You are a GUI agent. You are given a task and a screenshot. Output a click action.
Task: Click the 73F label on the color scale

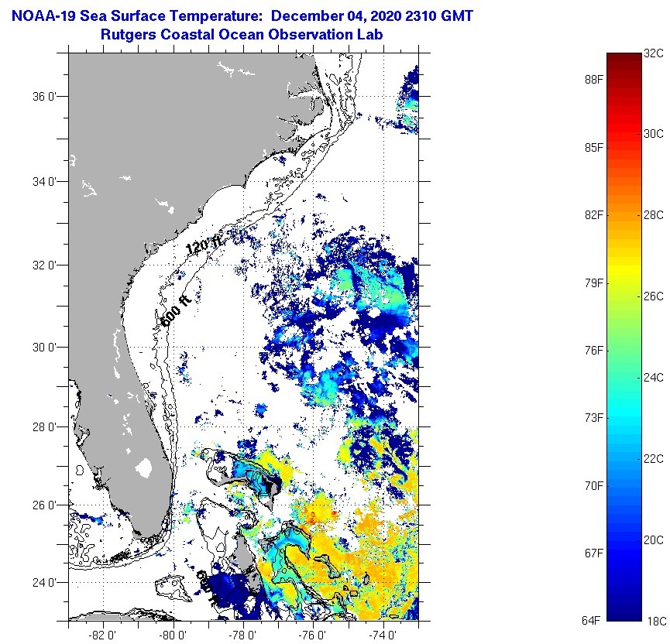point(594,418)
